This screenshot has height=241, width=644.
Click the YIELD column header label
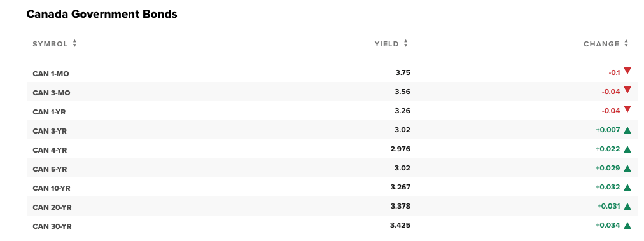click(386, 44)
